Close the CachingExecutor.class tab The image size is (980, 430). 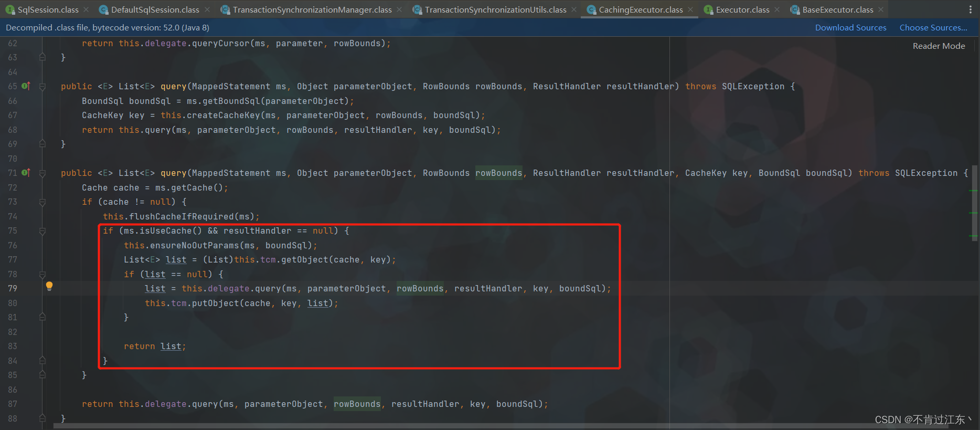tap(690, 9)
